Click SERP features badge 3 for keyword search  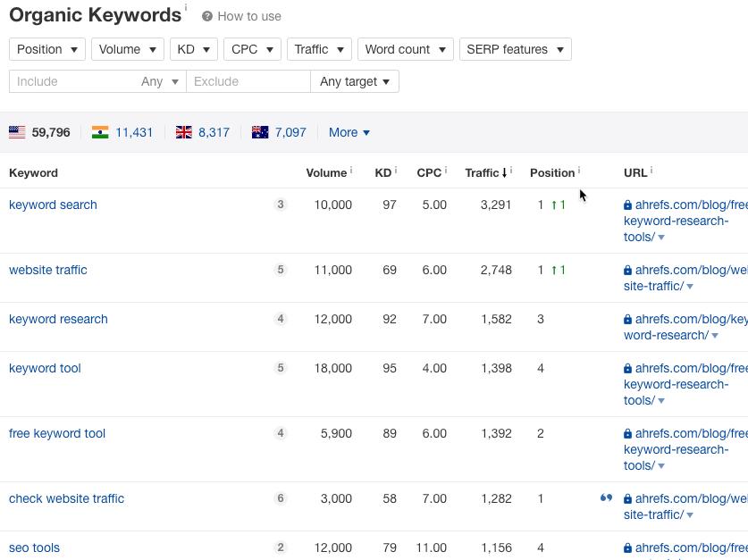pyautogui.click(x=281, y=205)
